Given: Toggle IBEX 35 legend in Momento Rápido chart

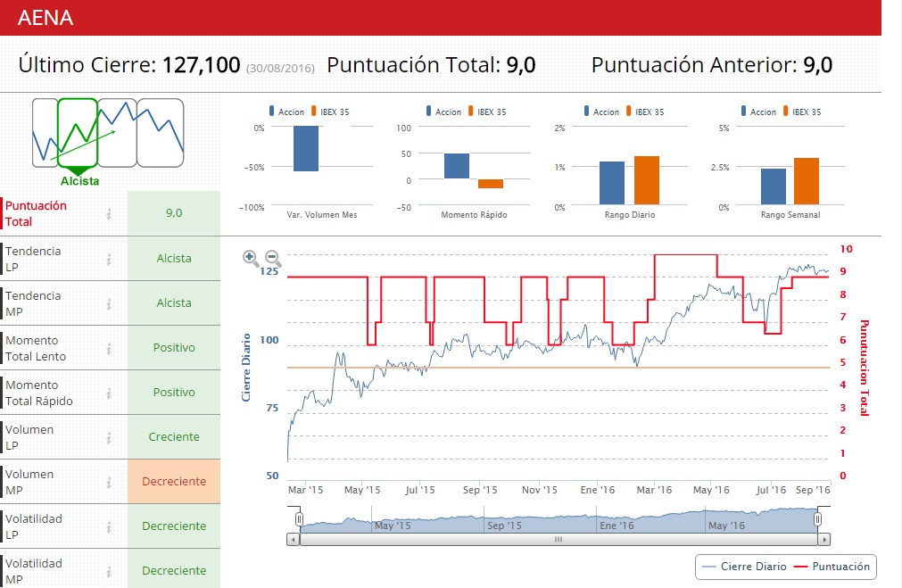Looking at the screenshot, I should (x=485, y=112).
